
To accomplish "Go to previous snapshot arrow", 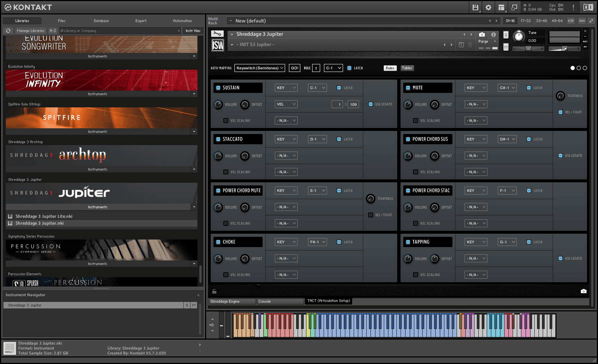I will 444,45.
